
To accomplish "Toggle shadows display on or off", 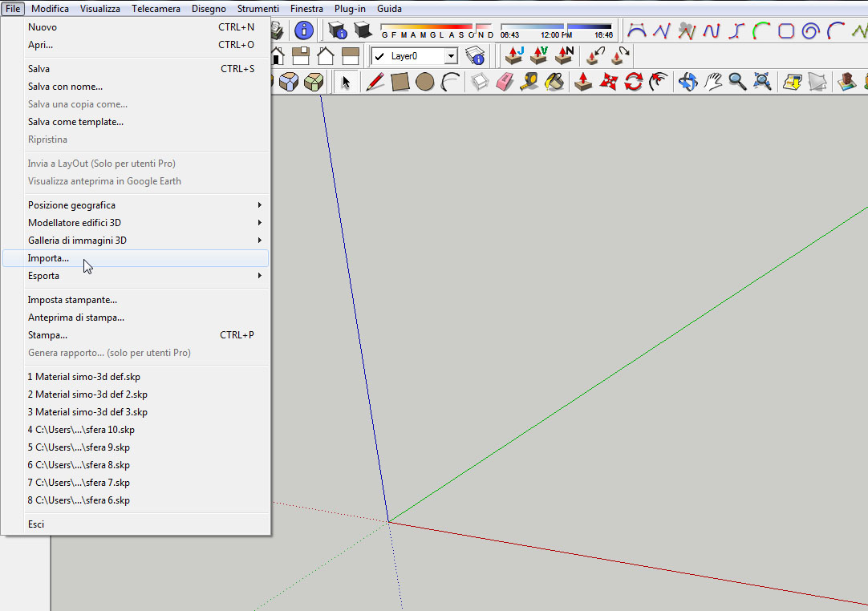I will point(363,30).
